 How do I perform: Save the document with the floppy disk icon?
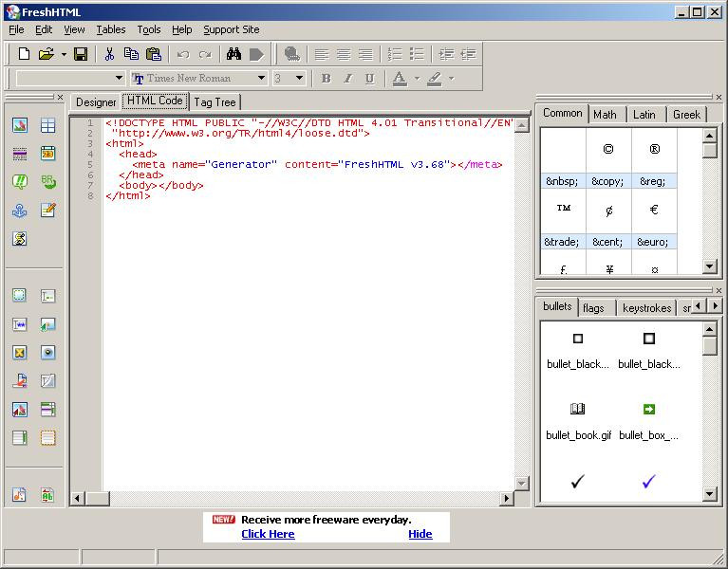tap(81, 54)
